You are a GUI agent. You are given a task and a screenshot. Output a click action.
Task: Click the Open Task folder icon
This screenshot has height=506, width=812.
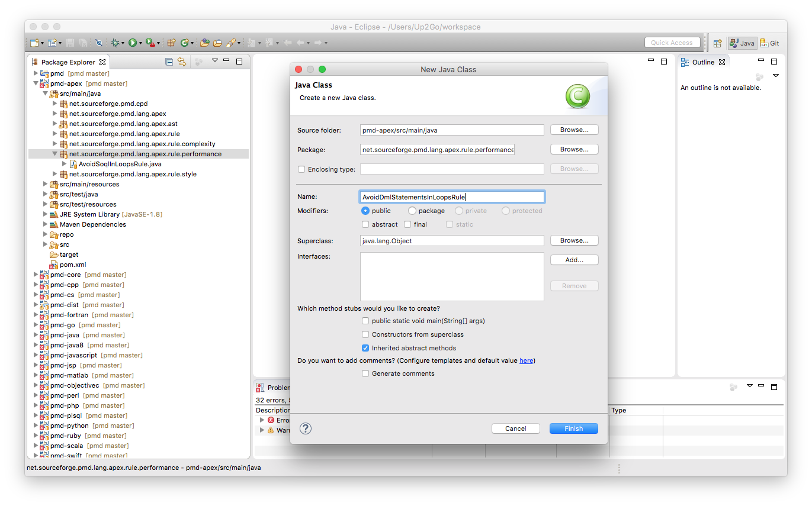pos(217,43)
